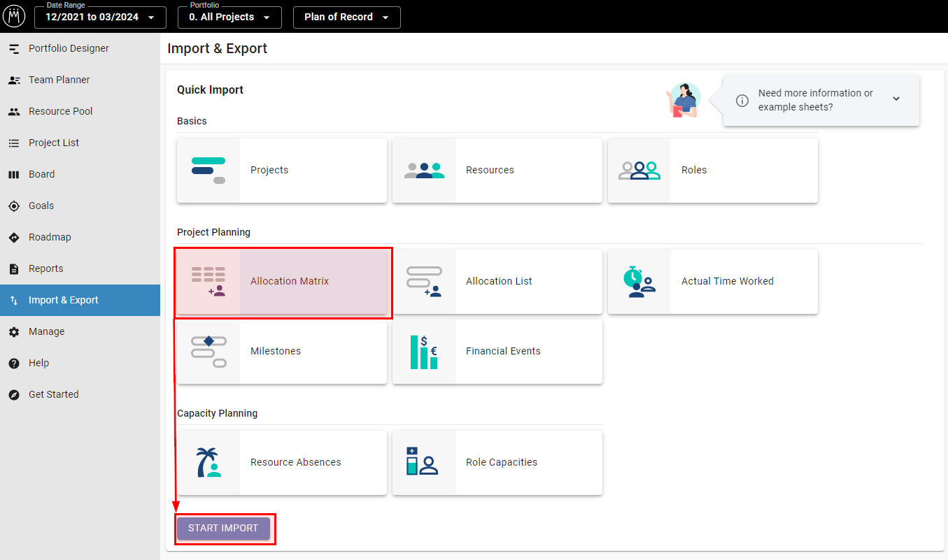Image resolution: width=948 pixels, height=560 pixels.
Task: Click the Get Started compass icon
Action: tap(14, 394)
